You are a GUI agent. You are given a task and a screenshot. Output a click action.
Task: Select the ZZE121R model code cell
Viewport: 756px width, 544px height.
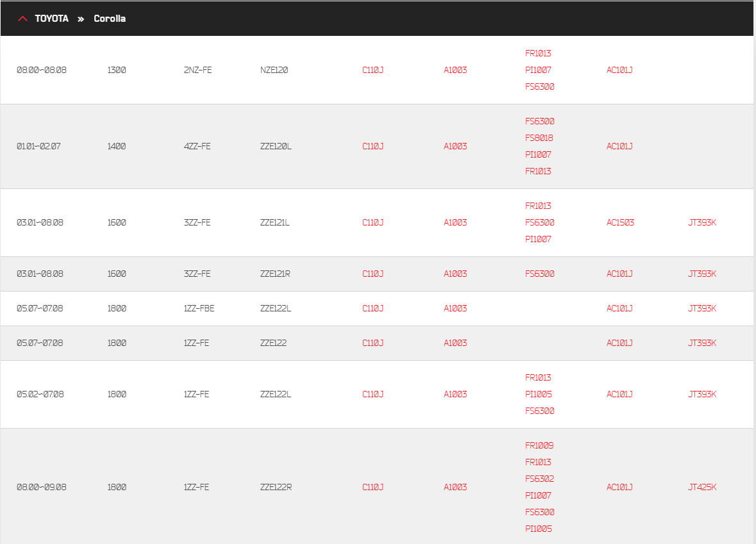tap(275, 274)
